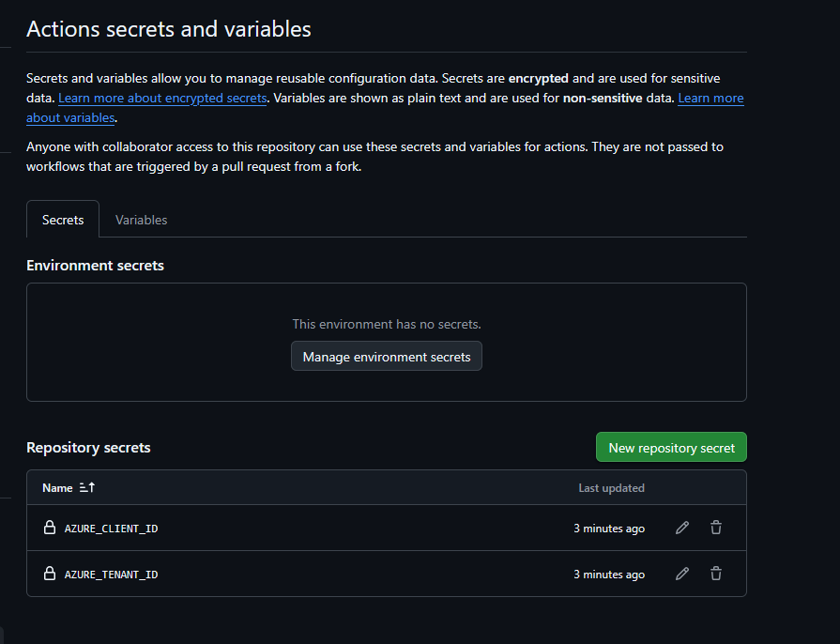Select the Secrets tab
Screen dimensions: 840x644
[x=62, y=219]
